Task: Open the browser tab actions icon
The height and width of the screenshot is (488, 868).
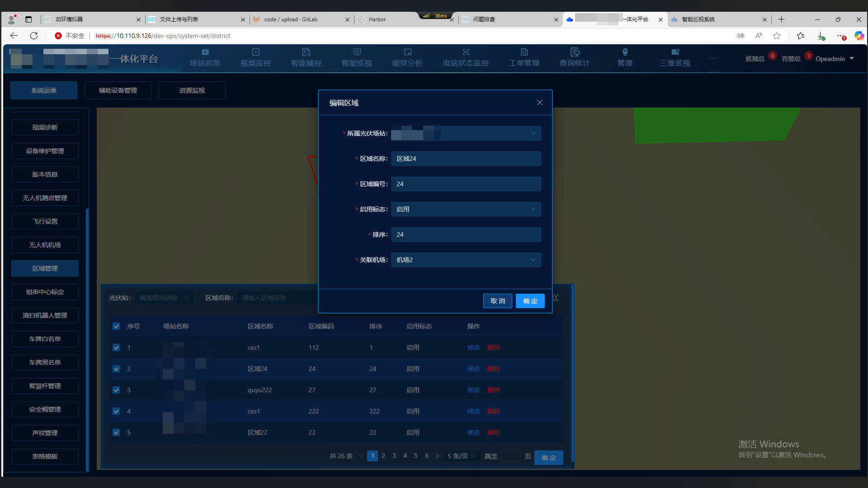Action: tap(28, 19)
